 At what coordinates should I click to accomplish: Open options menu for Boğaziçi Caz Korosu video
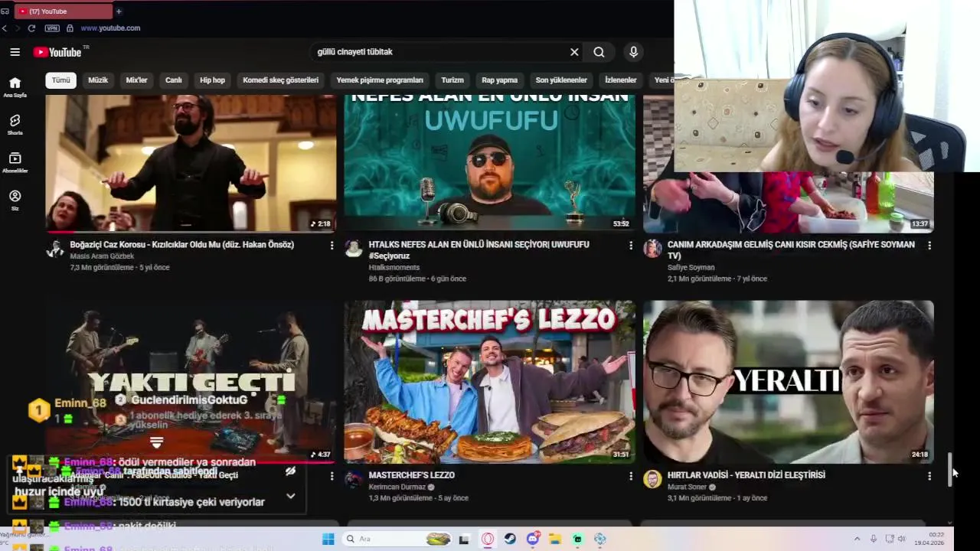[332, 246]
